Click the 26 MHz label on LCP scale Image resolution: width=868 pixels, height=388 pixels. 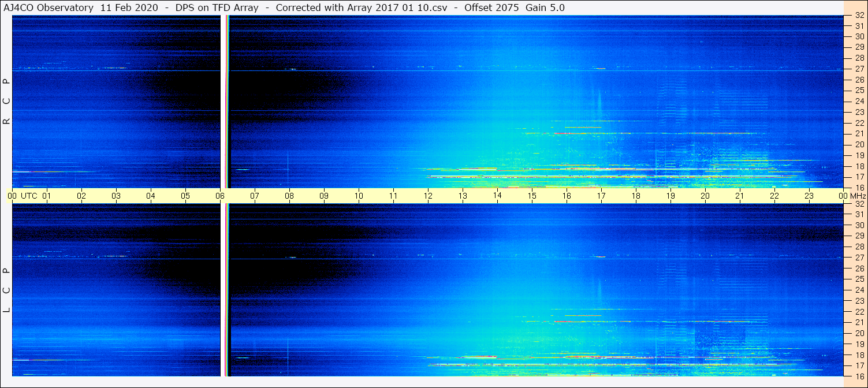coord(859,268)
